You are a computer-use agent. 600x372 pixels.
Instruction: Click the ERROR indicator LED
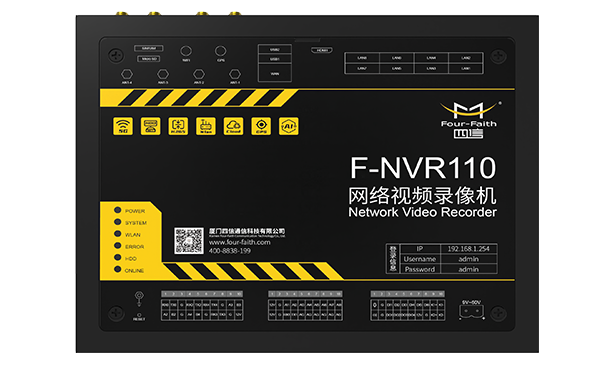tap(117, 246)
